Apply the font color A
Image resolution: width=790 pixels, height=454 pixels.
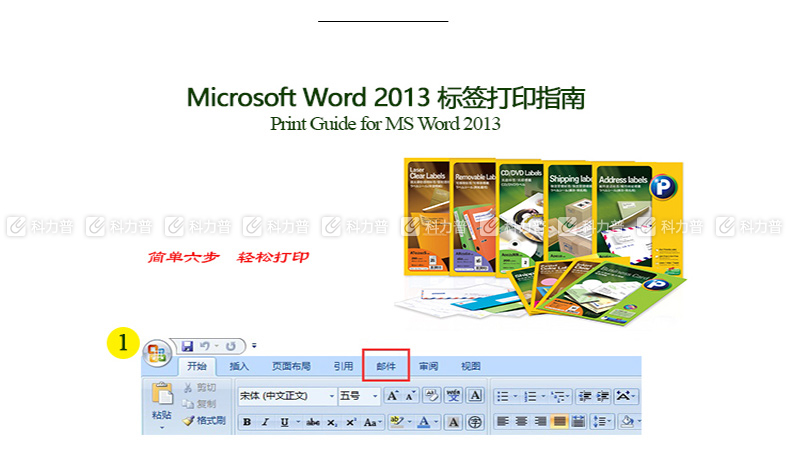pyautogui.click(x=424, y=422)
